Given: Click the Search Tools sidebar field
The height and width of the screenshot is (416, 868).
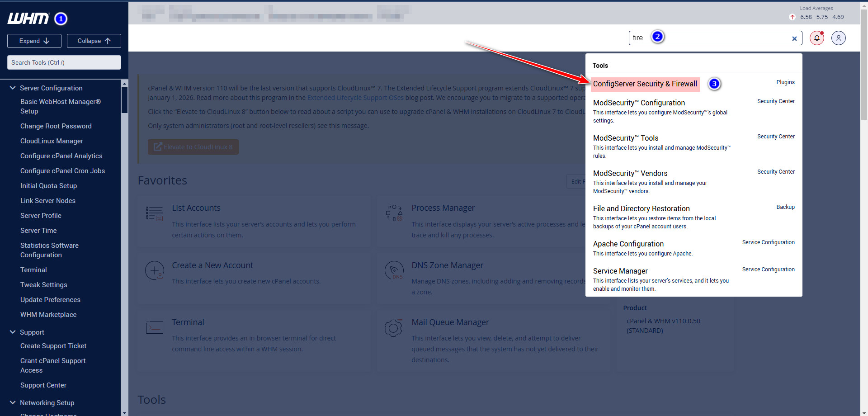Looking at the screenshot, I should (x=64, y=62).
